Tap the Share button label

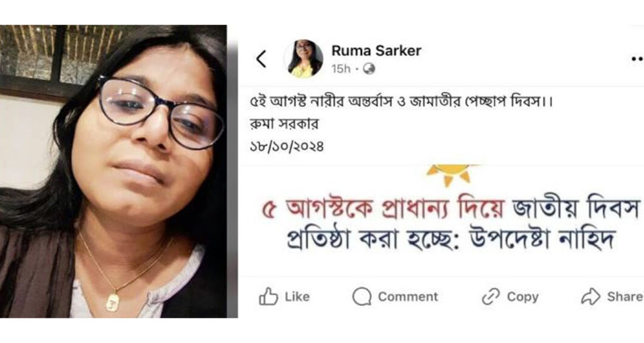click(625, 296)
